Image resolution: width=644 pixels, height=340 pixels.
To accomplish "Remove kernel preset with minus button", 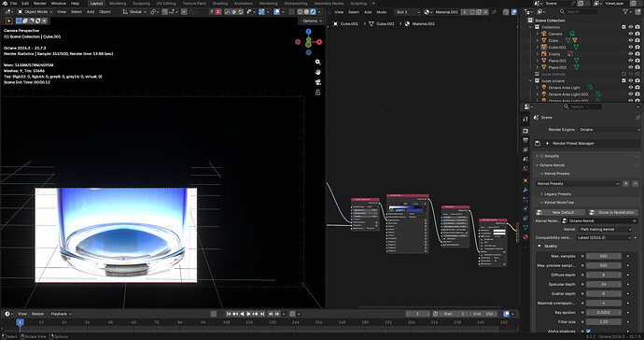I will pos(635,183).
